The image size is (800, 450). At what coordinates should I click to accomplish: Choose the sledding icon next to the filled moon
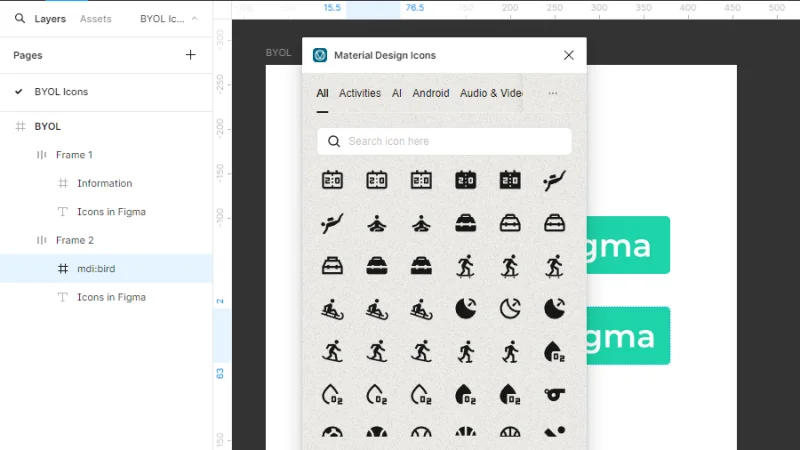[421, 309]
